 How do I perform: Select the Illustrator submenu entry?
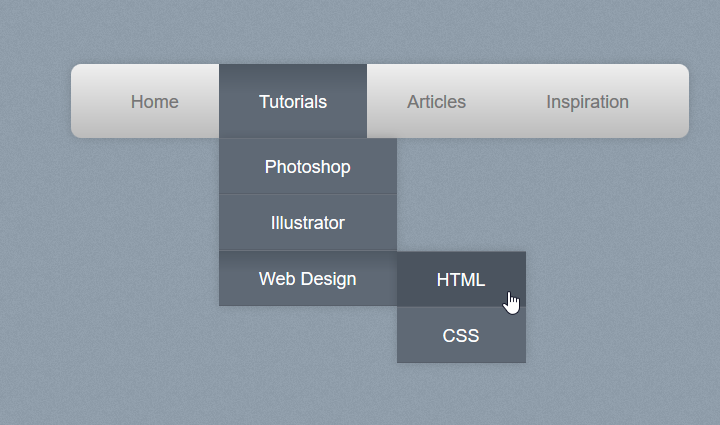pyautogui.click(x=307, y=223)
